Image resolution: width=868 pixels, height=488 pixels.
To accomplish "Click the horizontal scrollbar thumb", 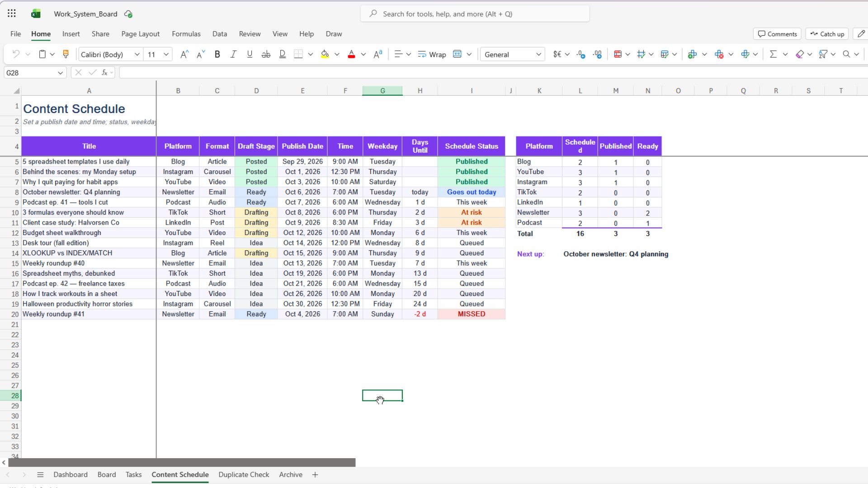I will [182, 463].
